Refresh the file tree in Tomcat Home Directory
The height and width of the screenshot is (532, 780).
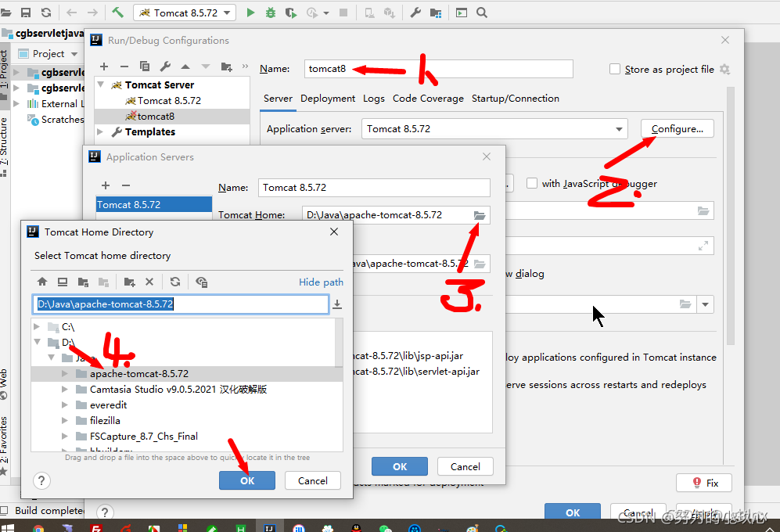click(x=174, y=282)
